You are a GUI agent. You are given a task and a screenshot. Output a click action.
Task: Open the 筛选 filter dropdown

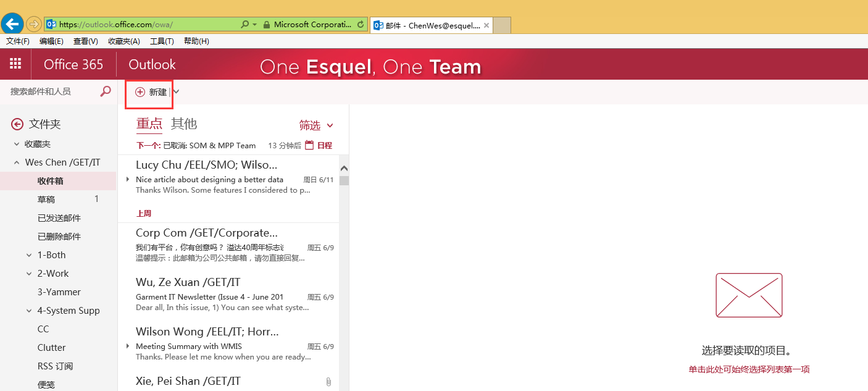coord(316,125)
